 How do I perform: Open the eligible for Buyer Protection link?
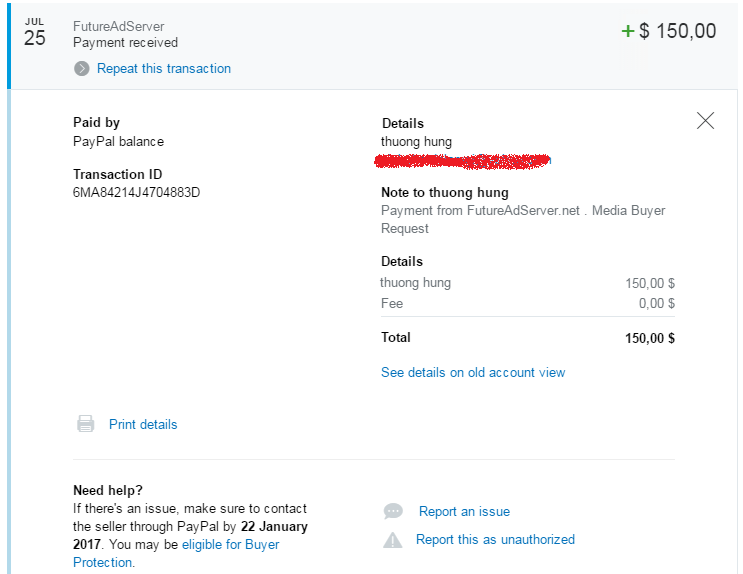click(176, 553)
